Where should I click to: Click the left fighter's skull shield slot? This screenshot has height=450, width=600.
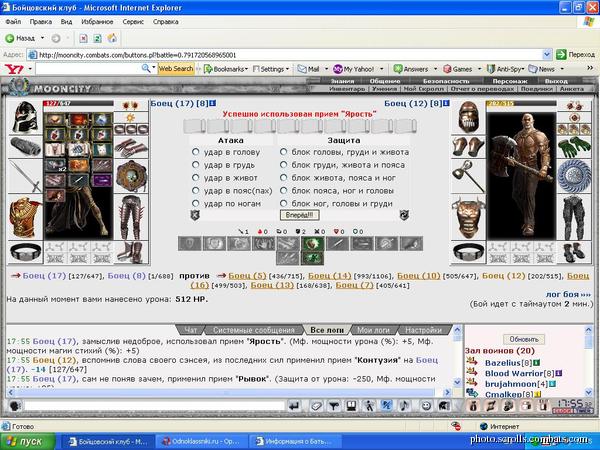point(131,176)
